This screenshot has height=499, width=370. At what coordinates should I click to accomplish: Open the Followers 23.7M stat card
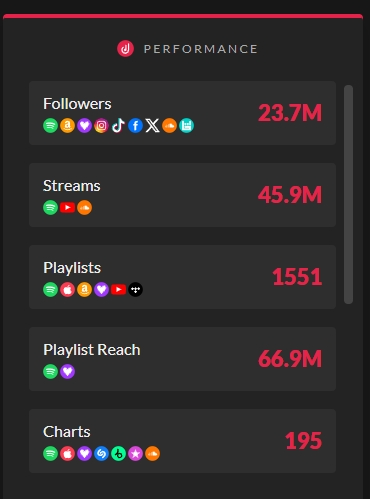coord(182,113)
